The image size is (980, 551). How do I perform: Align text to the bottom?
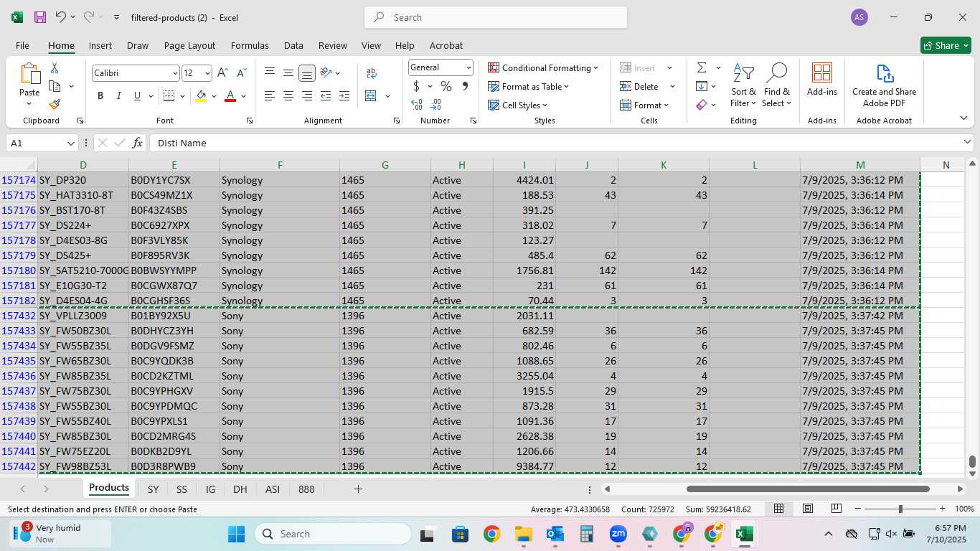(x=307, y=73)
